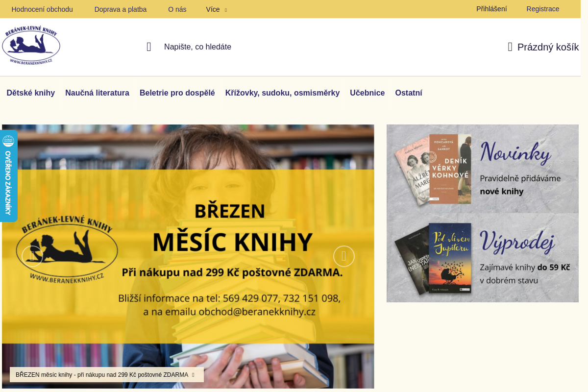
Task: Click the Přihlášení login link
Action: tap(491, 9)
